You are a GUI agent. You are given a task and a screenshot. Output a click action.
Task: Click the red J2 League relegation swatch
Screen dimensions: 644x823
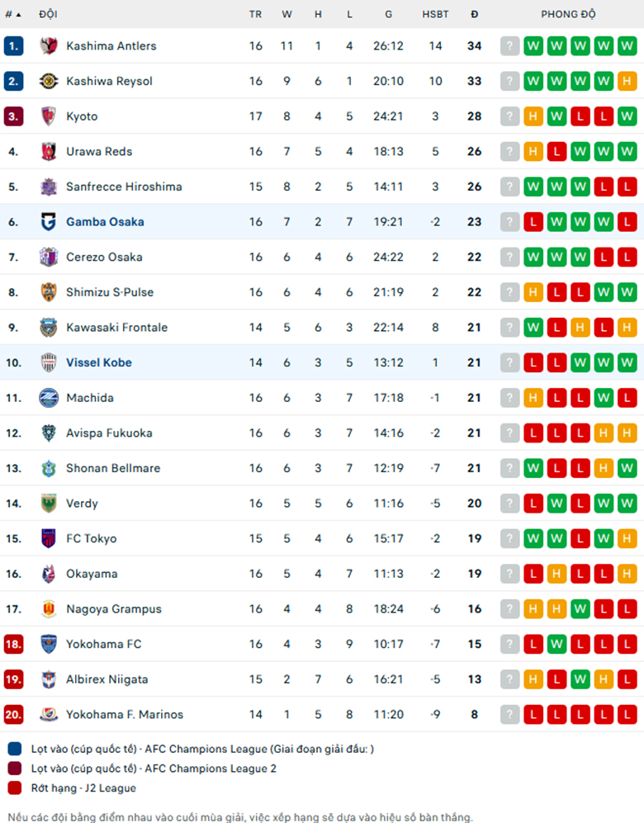pyautogui.click(x=15, y=788)
